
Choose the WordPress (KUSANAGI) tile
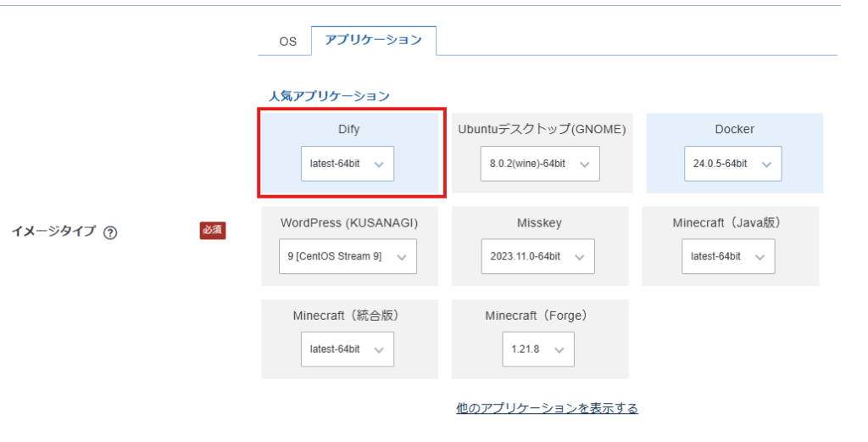(x=349, y=222)
